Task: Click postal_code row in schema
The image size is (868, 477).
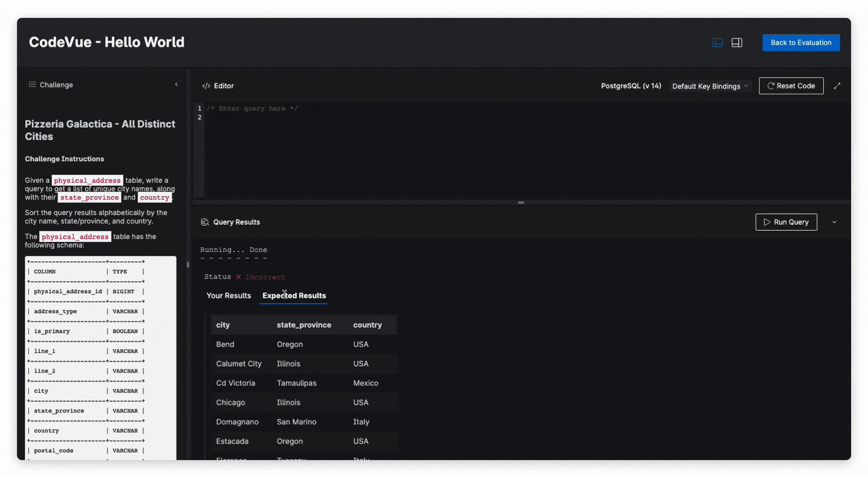Action: [x=86, y=451]
